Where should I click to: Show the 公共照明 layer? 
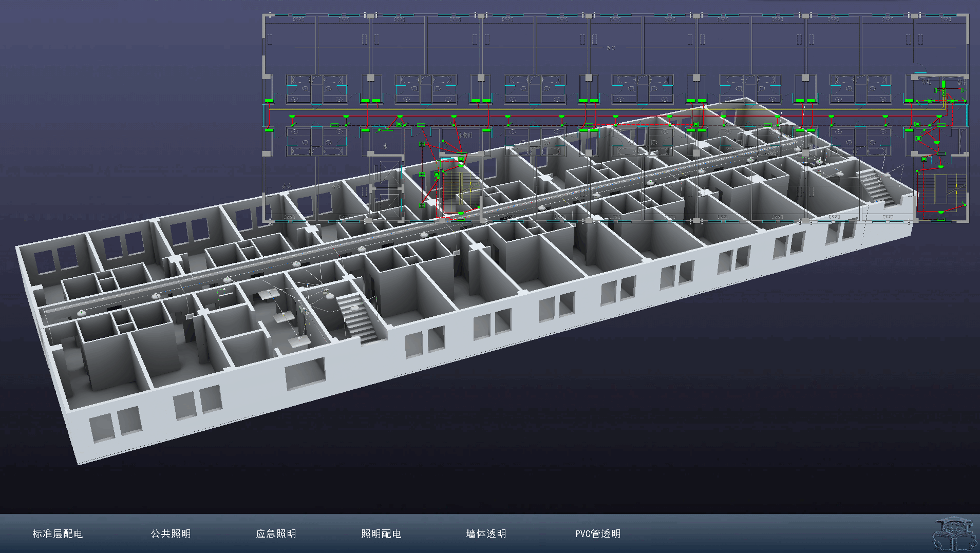pos(171,534)
